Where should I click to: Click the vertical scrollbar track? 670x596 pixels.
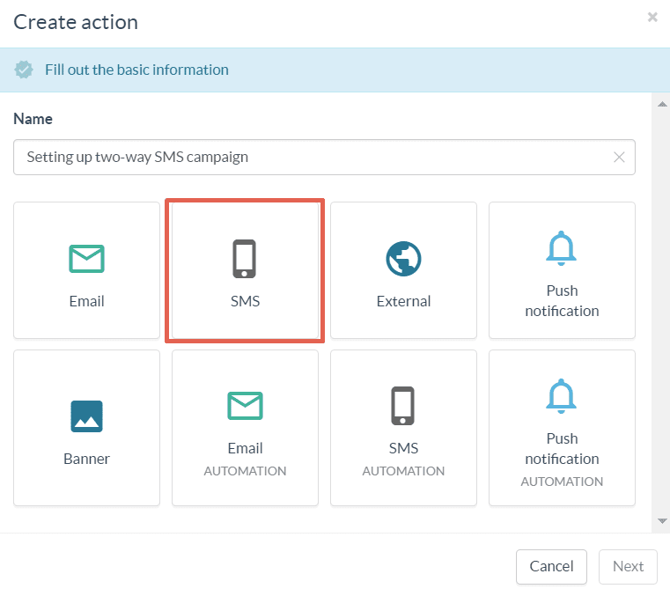[x=661, y=310]
